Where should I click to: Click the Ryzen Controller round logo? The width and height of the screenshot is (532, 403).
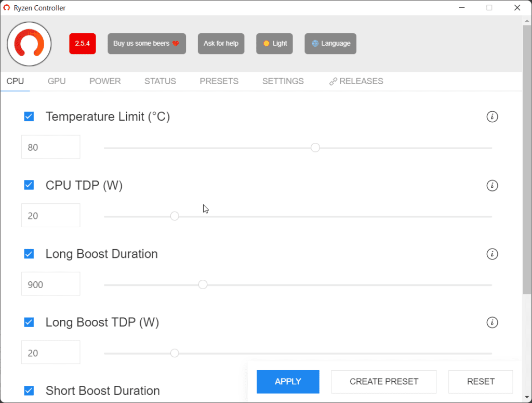(29, 44)
